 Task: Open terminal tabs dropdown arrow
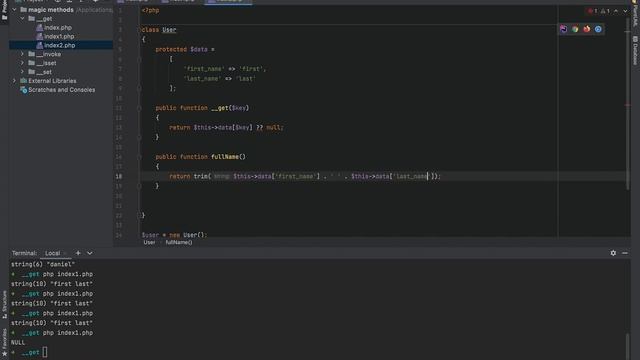(89, 253)
